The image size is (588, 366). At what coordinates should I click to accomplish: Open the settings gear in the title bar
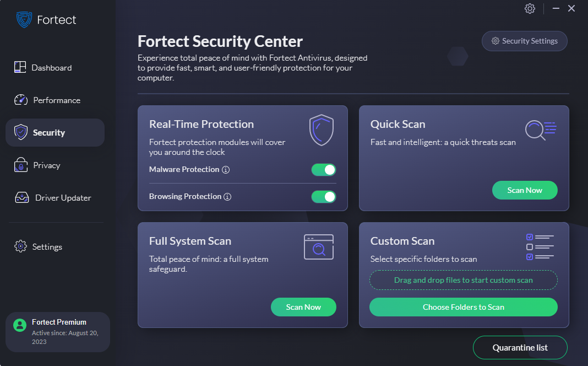[530, 8]
